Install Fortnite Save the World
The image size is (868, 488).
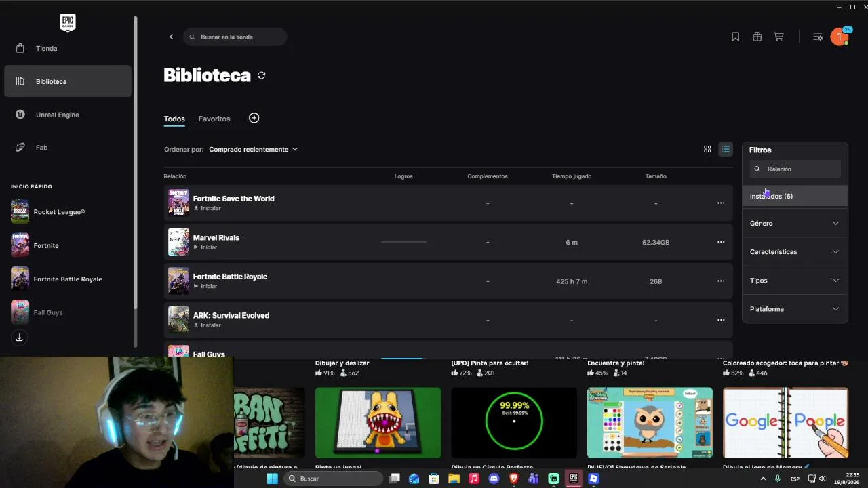pyautogui.click(x=208, y=208)
